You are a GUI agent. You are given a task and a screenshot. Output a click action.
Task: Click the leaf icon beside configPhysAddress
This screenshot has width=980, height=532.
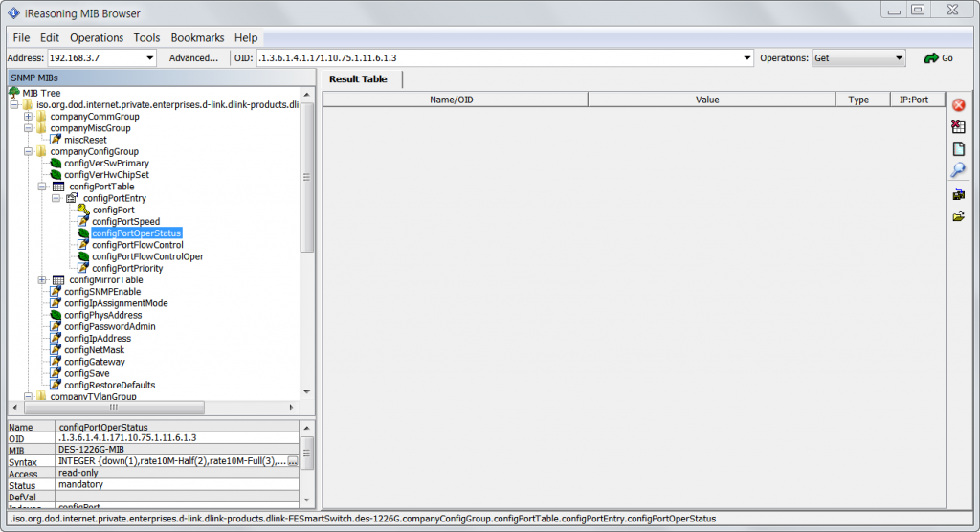click(x=56, y=315)
